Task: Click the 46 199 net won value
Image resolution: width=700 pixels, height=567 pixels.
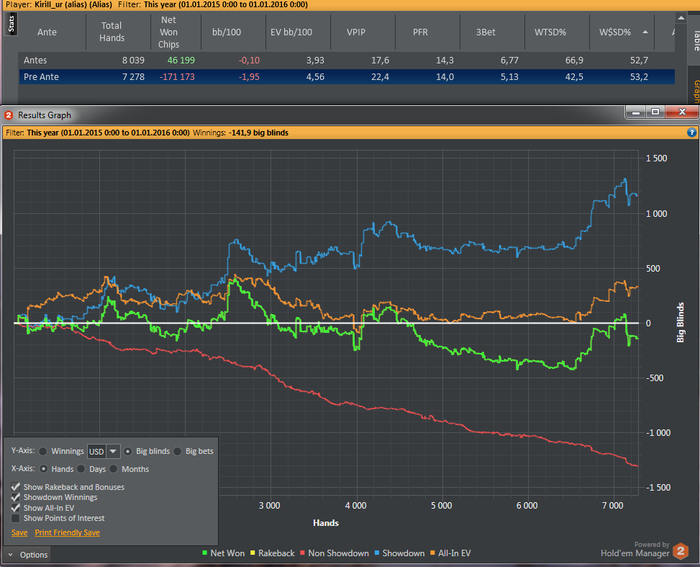Action: coord(181,60)
